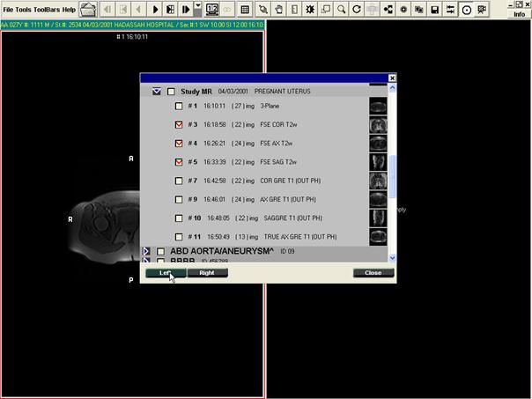Screen dimensions: 532x399
Task: Click the floppy disk save icon
Action: (x=434, y=10)
